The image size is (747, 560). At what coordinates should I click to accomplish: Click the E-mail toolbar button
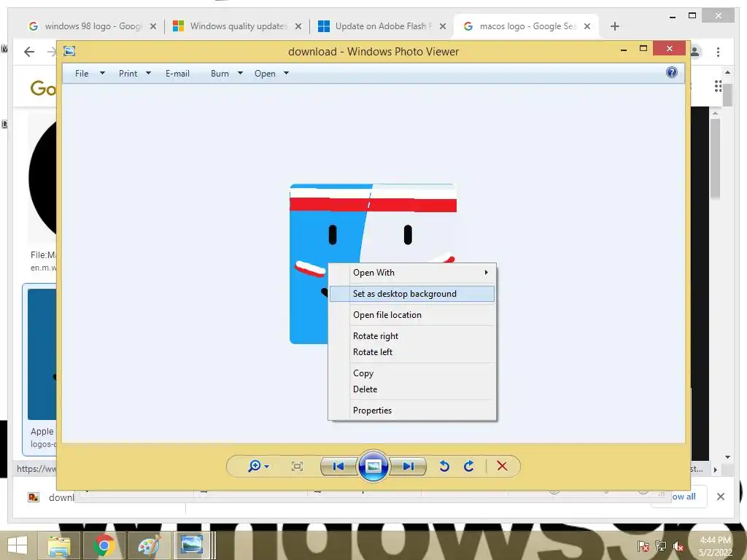pyautogui.click(x=177, y=74)
